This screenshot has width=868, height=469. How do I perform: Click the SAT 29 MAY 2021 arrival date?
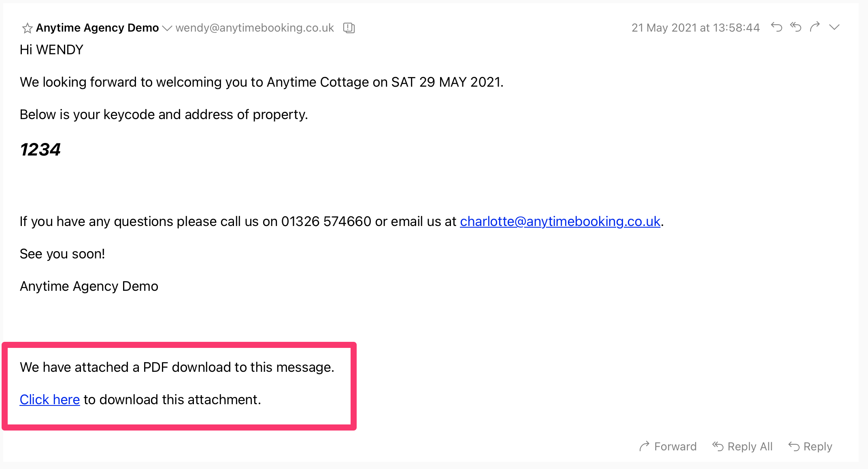447,82
